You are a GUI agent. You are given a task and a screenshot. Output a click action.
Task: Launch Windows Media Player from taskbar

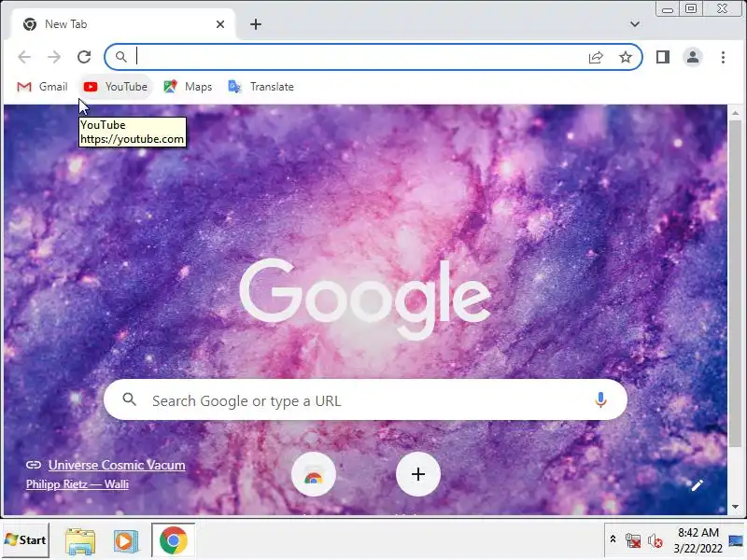pos(126,541)
